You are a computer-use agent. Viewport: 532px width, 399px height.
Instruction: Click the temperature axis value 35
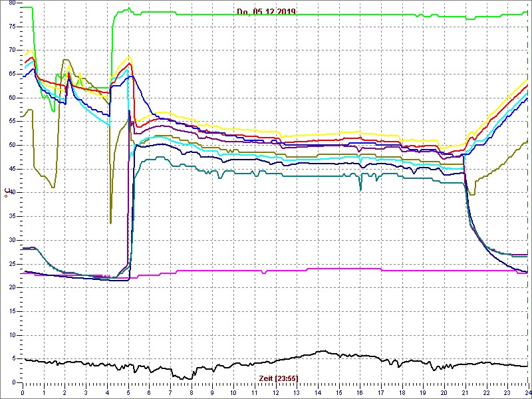pyautogui.click(x=13, y=217)
